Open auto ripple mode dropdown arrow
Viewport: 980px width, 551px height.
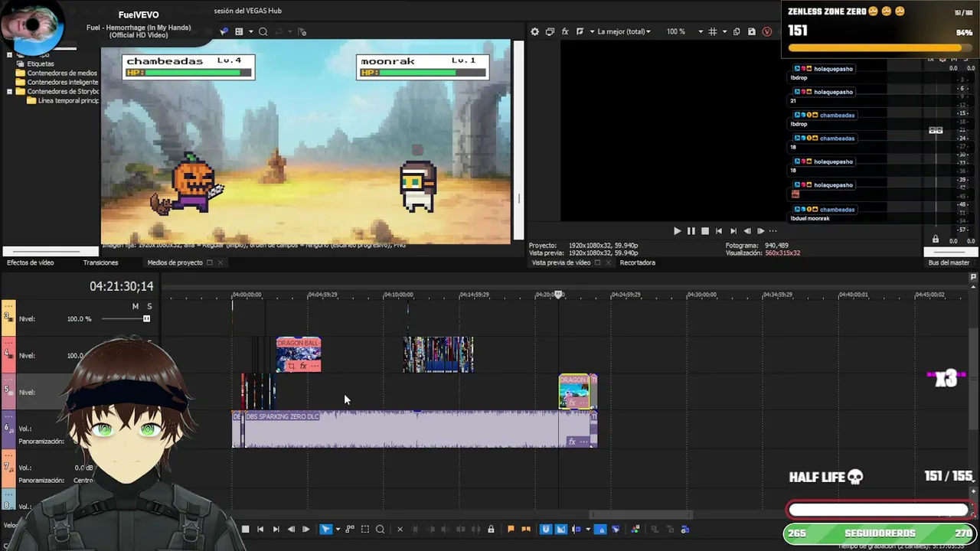click(588, 529)
